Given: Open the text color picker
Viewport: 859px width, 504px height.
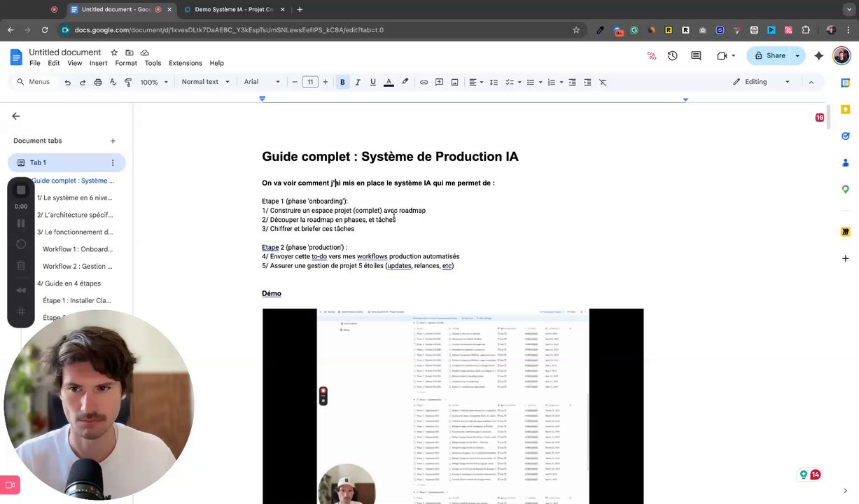Looking at the screenshot, I should [x=389, y=82].
